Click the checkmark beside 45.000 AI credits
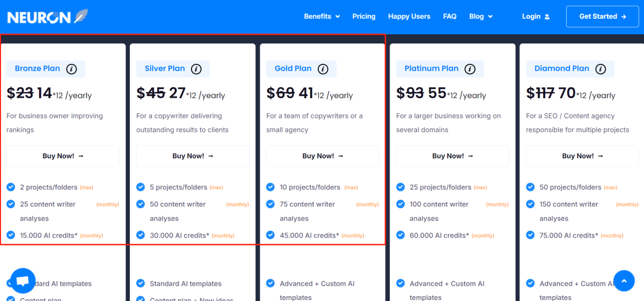 coord(270,235)
